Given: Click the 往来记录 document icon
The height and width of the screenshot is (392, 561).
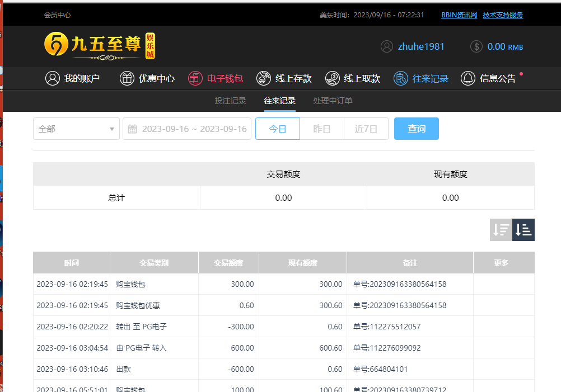Looking at the screenshot, I should coord(401,78).
